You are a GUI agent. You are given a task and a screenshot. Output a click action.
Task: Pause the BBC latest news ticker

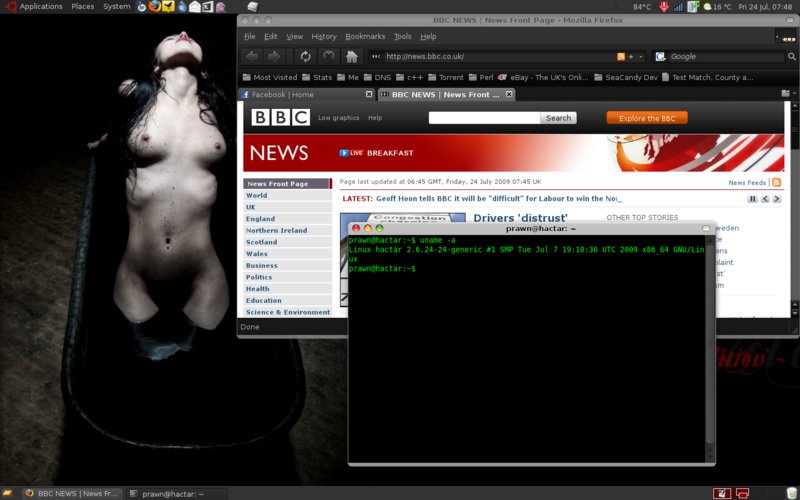click(x=751, y=199)
